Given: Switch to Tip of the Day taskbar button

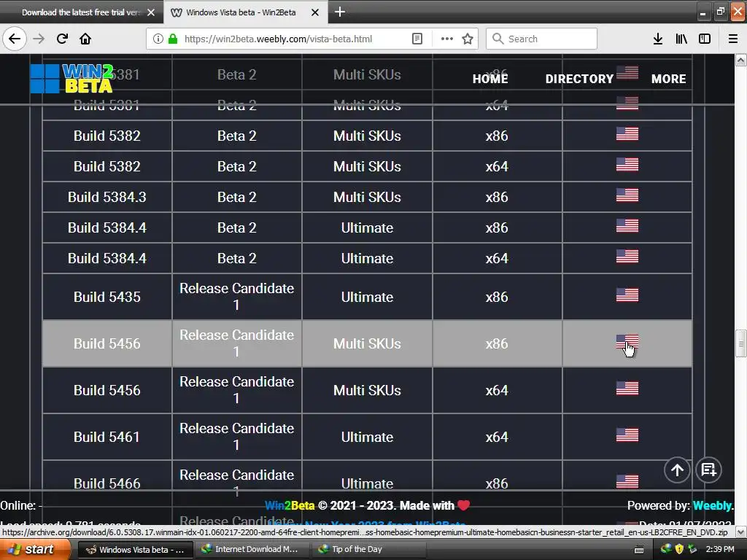Looking at the screenshot, I should click(369, 550).
